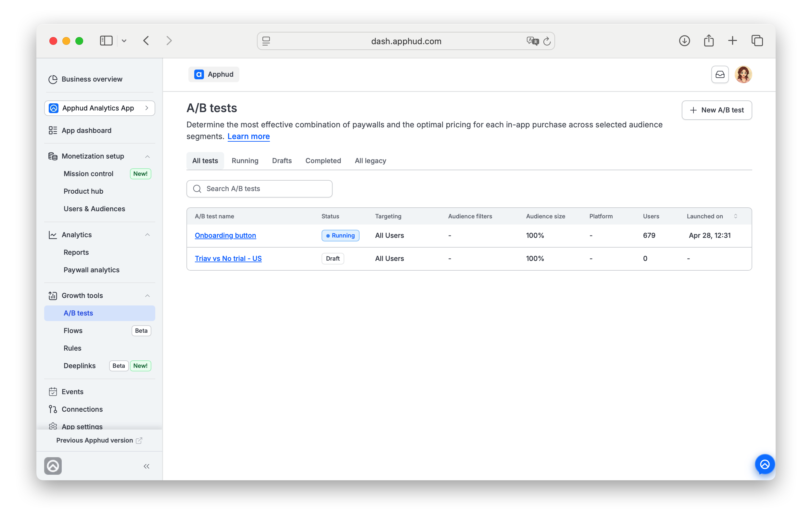Open a new tab with plus icon
Image resolution: width=812 pixels, height=529 pixels.
732,41
